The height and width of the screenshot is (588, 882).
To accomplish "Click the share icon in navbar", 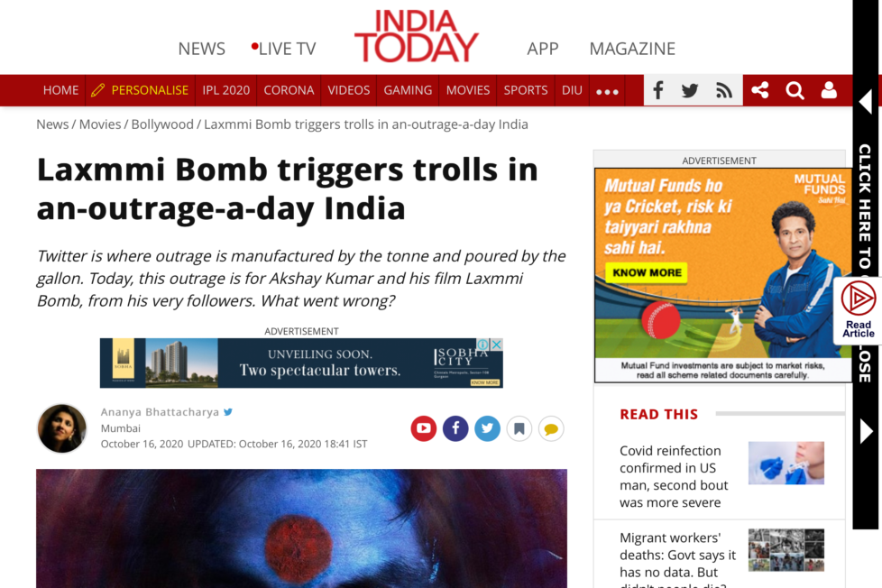I will (760, 90).
